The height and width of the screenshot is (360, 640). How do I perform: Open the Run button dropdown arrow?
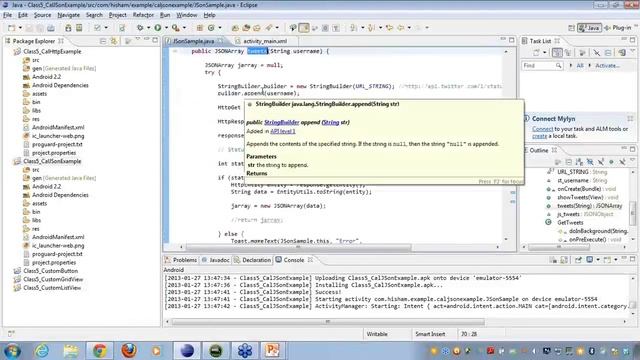166,28
